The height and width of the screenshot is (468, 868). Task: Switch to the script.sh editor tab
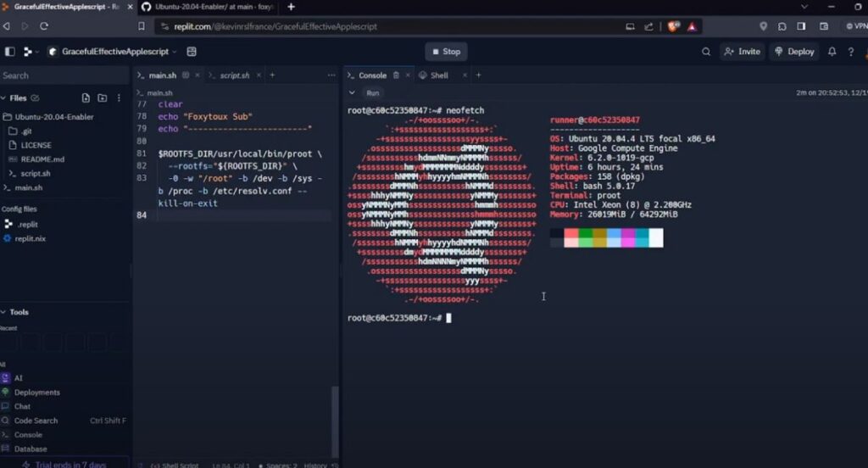pyautogui.click(x=234, y=75)
